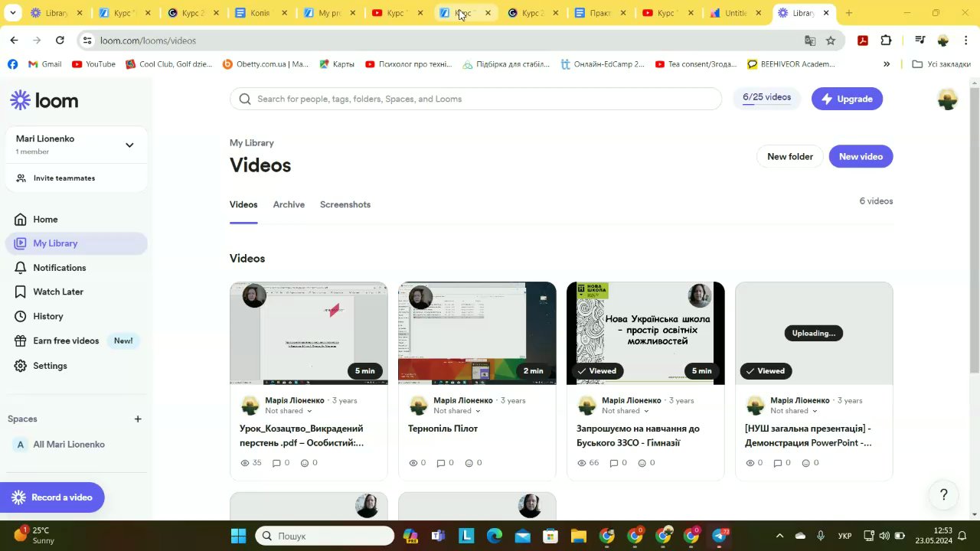Switch to the Untitled browser tab

click(x=737, y=13)
